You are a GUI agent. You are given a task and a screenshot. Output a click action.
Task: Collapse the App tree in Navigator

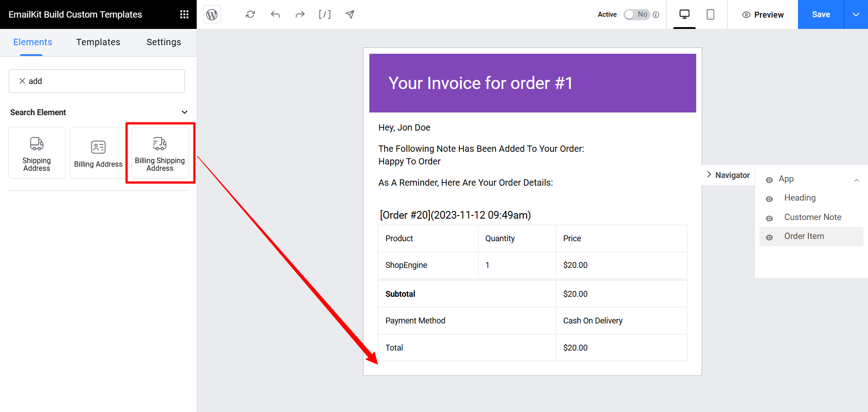pos(856,180)
